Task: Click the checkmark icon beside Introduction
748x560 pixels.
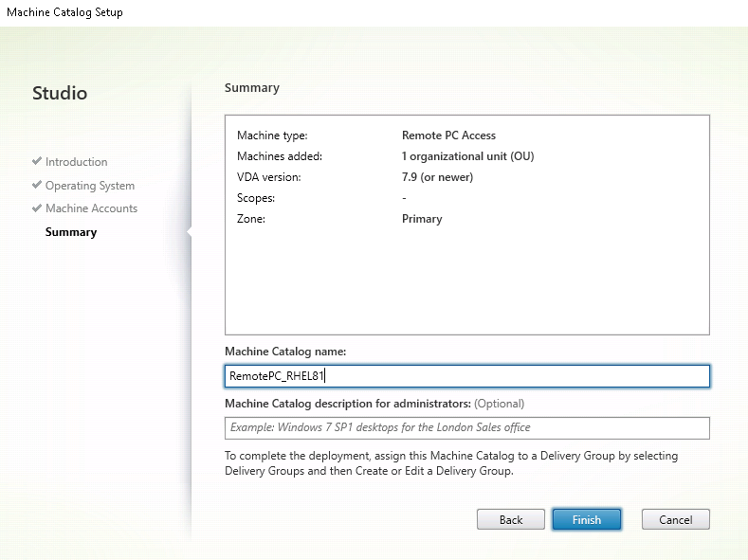Action: [x=37, y=162]
